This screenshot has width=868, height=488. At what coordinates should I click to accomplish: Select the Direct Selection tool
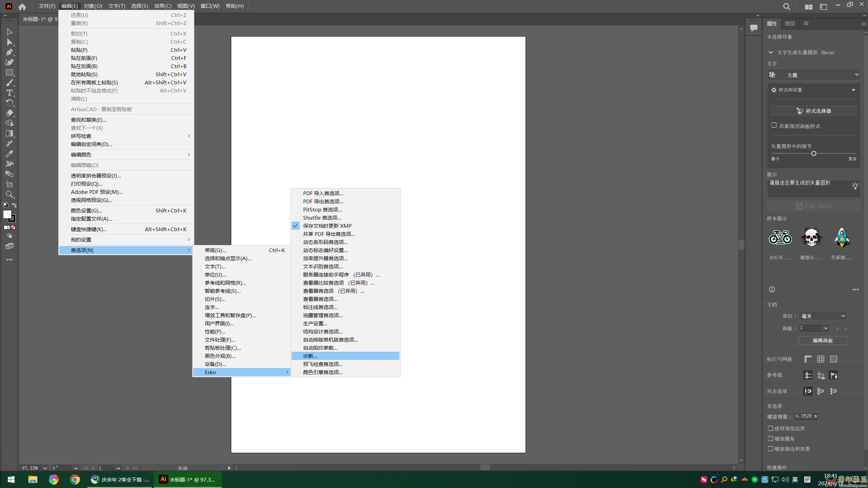[9, 42]
